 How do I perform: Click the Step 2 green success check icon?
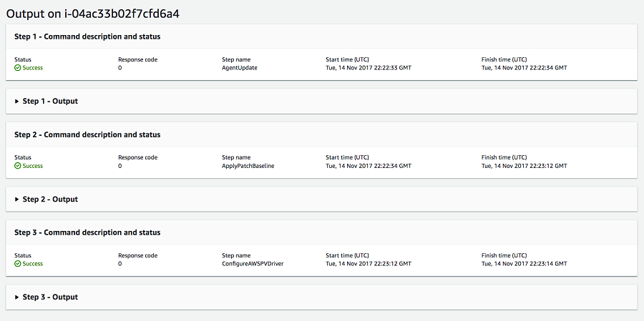tap(18, 166)
